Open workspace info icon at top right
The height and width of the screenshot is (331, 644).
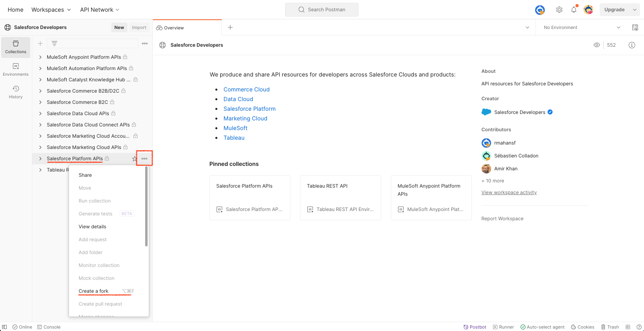pos(632,45)
